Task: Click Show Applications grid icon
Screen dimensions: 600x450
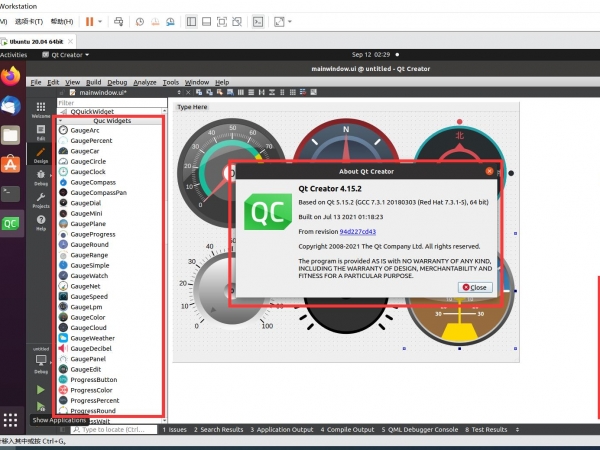Action: [x=11, y=420]
